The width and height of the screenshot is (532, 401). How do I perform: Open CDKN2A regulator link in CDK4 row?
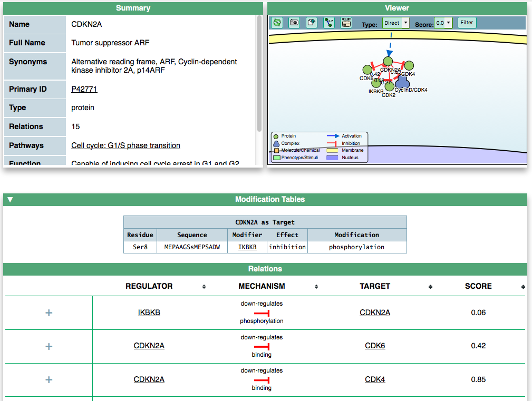(149, 379)
